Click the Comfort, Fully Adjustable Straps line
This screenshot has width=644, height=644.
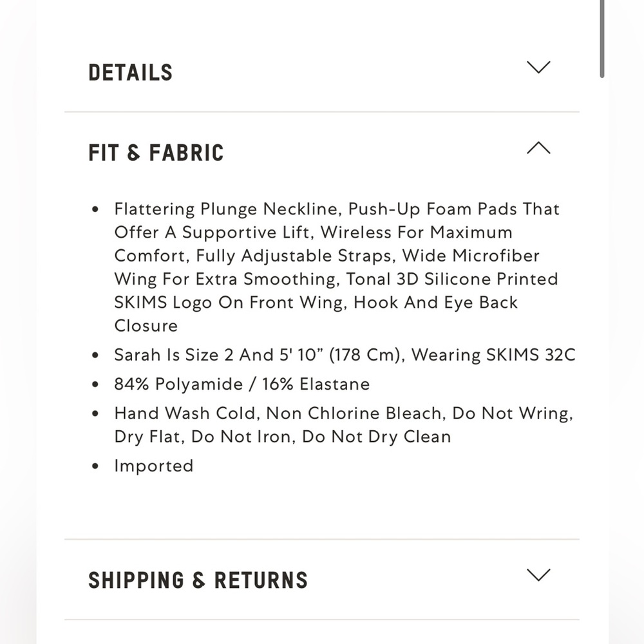327,256
